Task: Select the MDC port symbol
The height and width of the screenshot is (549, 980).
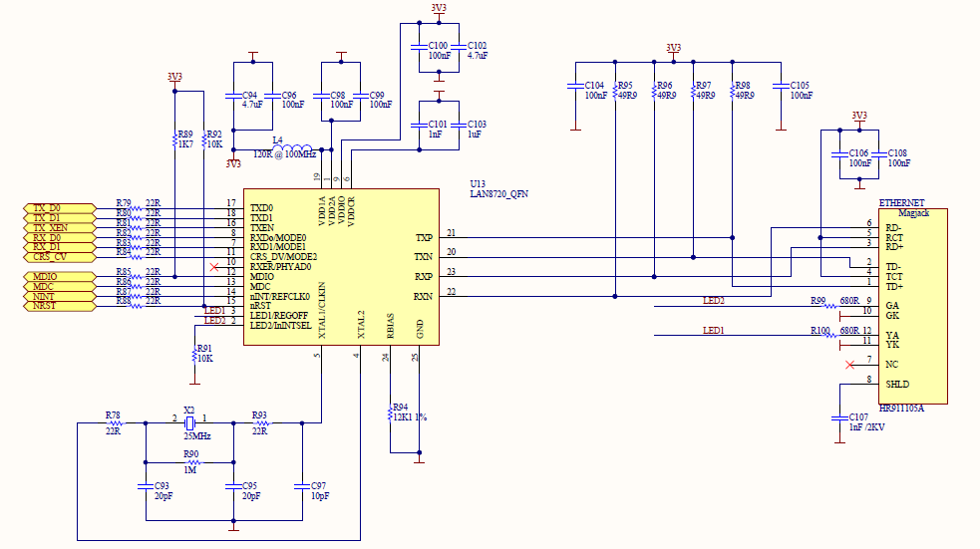Action: coord(60,287)
